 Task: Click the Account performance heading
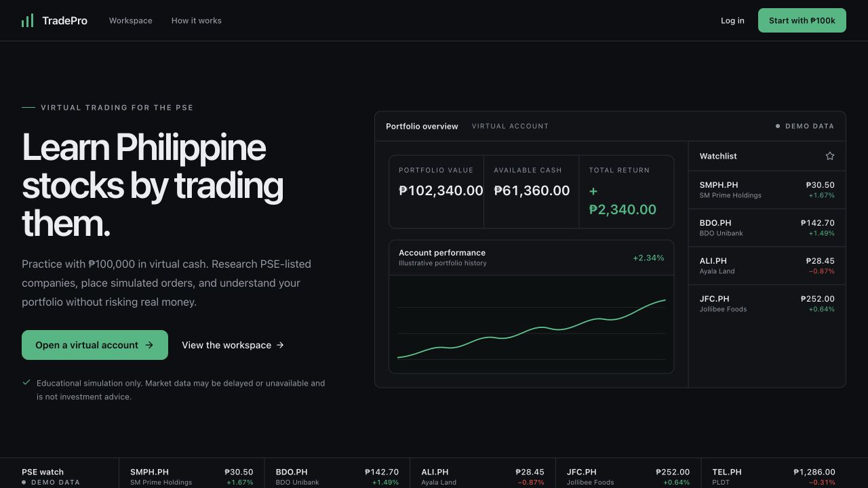(442, 253)
